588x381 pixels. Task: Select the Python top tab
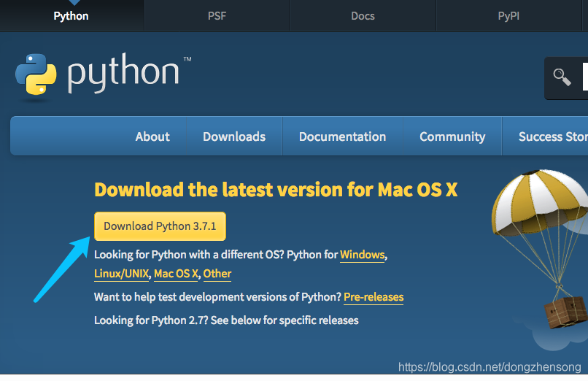pos(71,16)
